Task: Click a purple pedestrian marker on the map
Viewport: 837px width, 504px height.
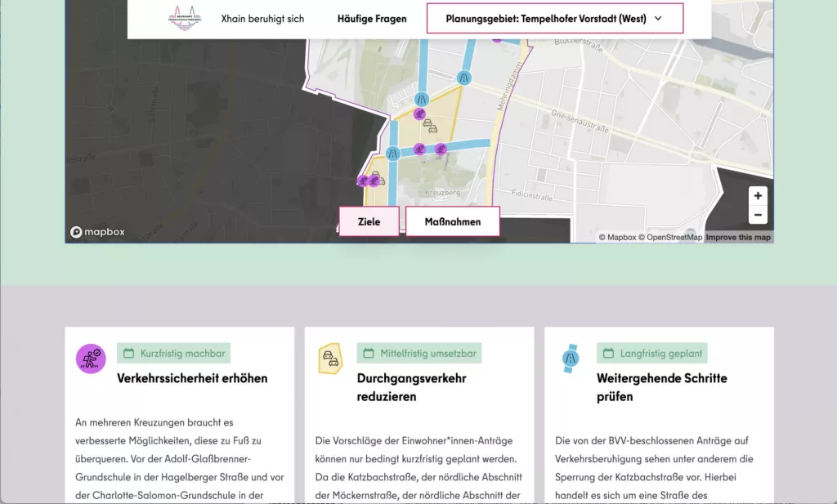Action: tap(419, 114)
